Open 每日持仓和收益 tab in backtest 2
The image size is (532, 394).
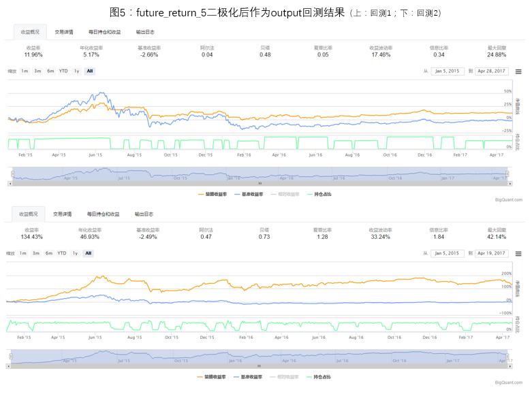(x=103, y=214)
